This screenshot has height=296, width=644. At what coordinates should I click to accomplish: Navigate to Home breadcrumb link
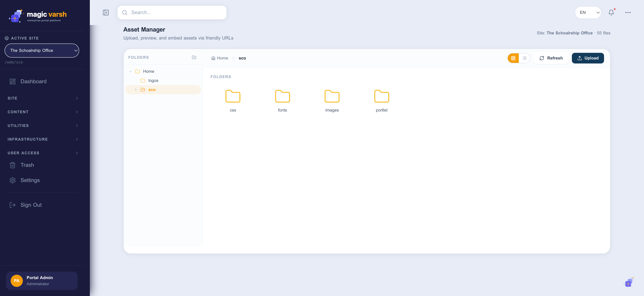coord(219,58)
